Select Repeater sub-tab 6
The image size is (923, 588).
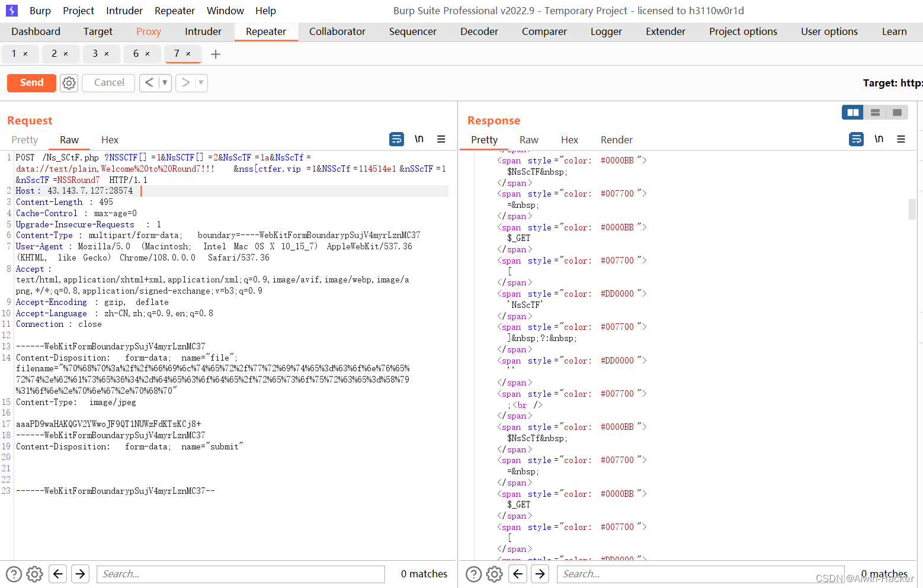tap(136, 54)
